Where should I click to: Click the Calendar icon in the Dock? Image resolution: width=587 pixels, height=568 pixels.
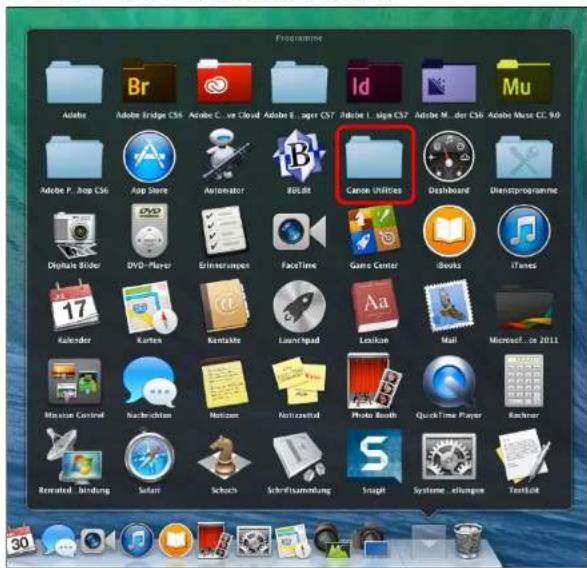tap(20, 541)
